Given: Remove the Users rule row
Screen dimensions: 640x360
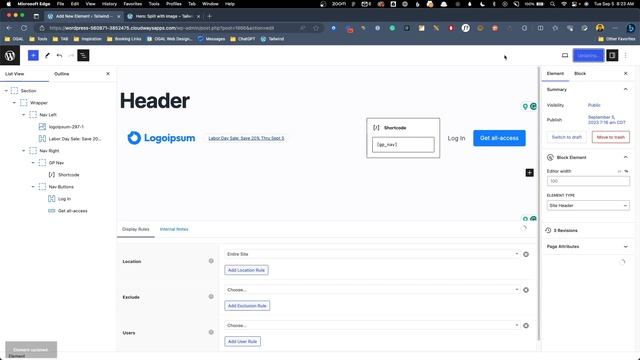Looking at the screenshot, I should 526,325.
